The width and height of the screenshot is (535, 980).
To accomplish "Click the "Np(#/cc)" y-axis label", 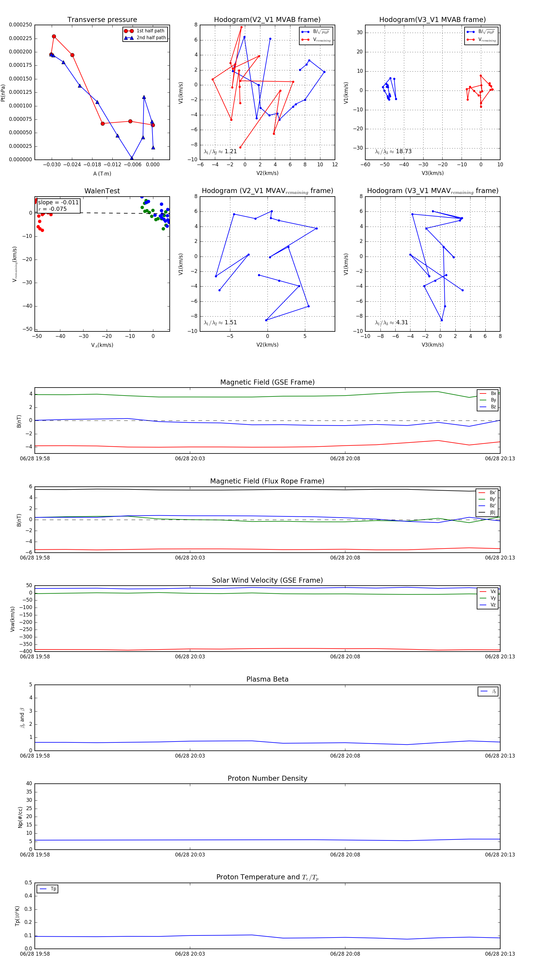I will 20,817.
